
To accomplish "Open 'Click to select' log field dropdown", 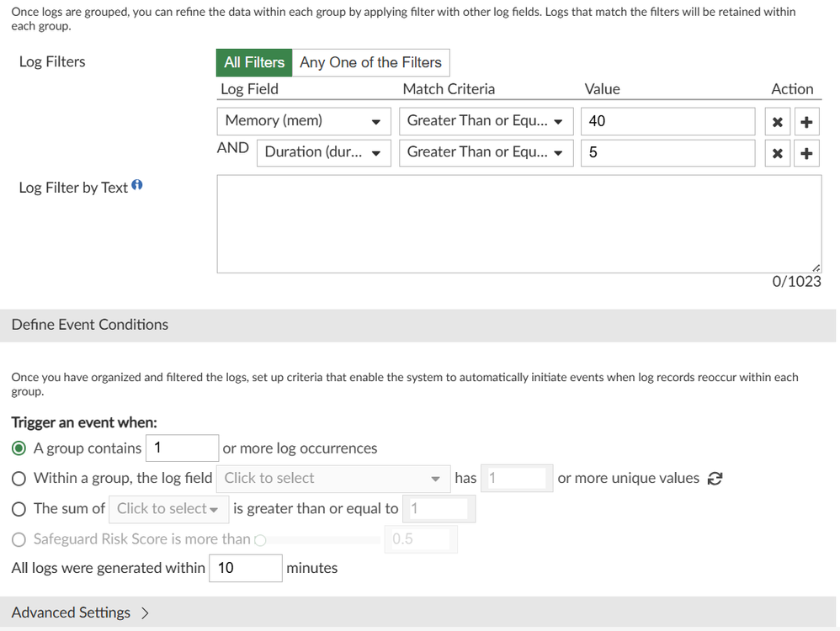I will coord(332,479).
